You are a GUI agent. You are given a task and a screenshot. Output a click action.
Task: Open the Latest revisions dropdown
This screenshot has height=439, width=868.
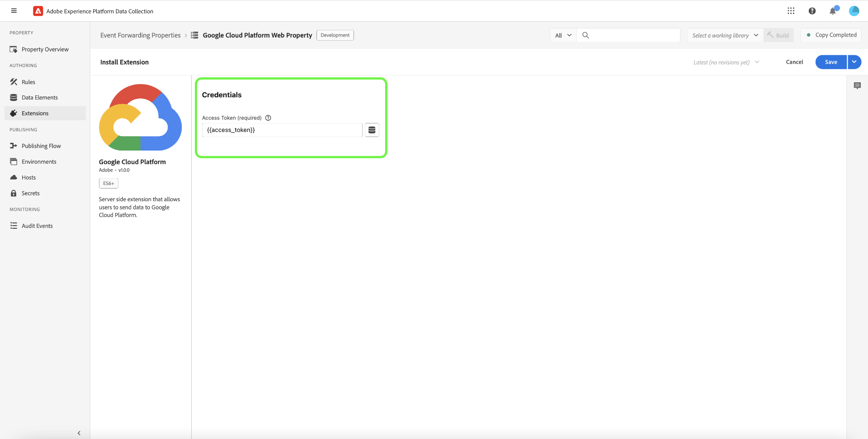point(726,62)
